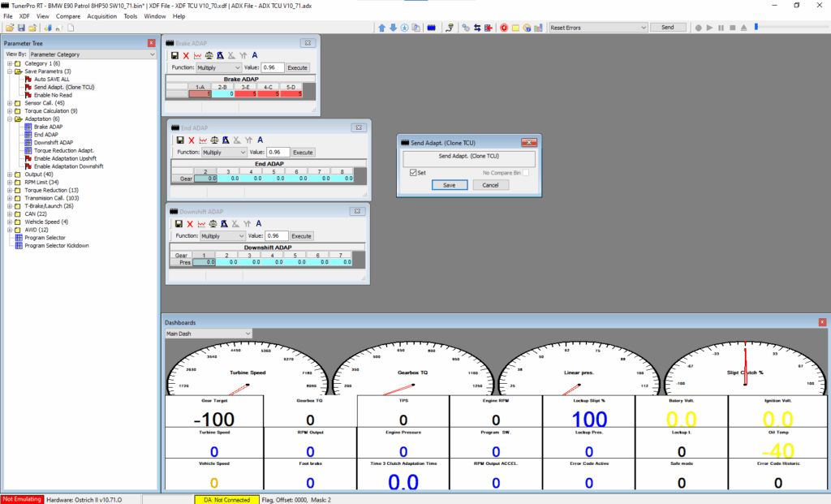The width and height of the screenshot is (831, 504).
Task: Click the blank new document toolbar icon
Action: pyautogui.click(x=71, y=28)
